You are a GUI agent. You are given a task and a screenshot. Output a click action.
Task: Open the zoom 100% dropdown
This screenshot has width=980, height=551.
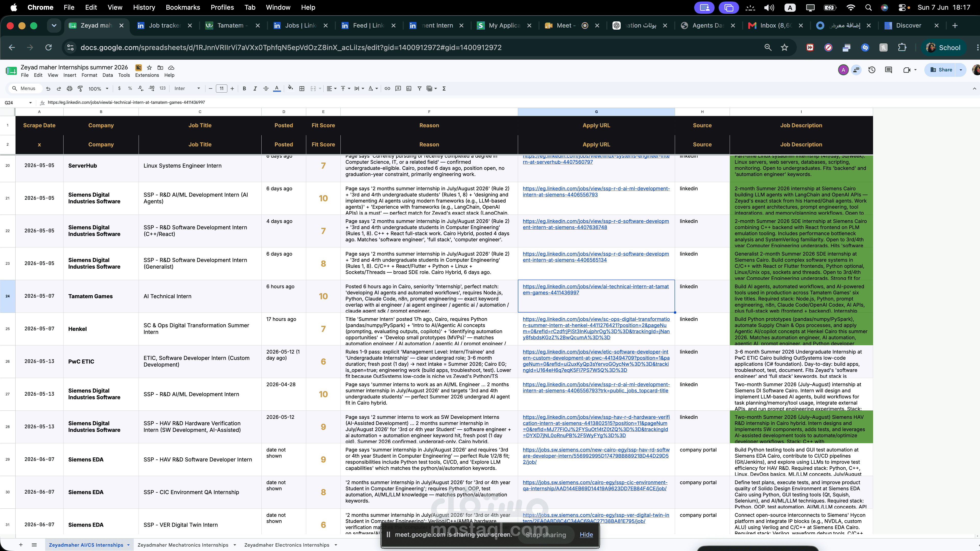coord(98,89)
